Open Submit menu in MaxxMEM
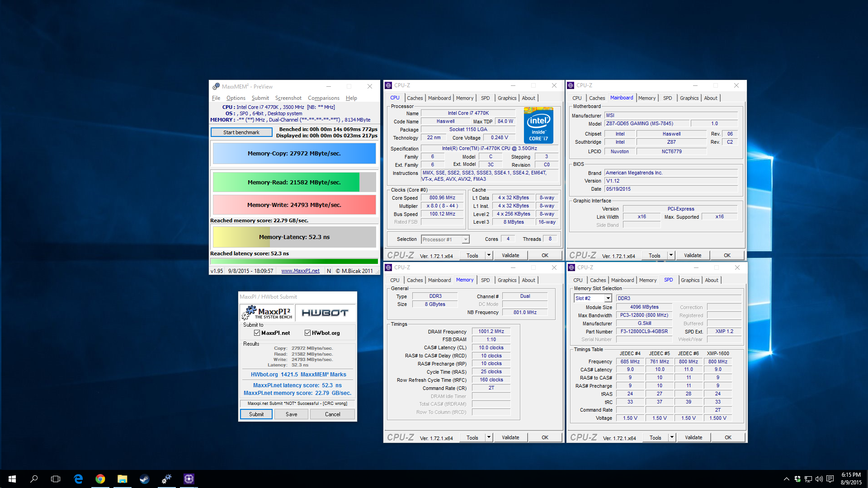This screenshot has height=488, width=868. (x=260, y=98)
